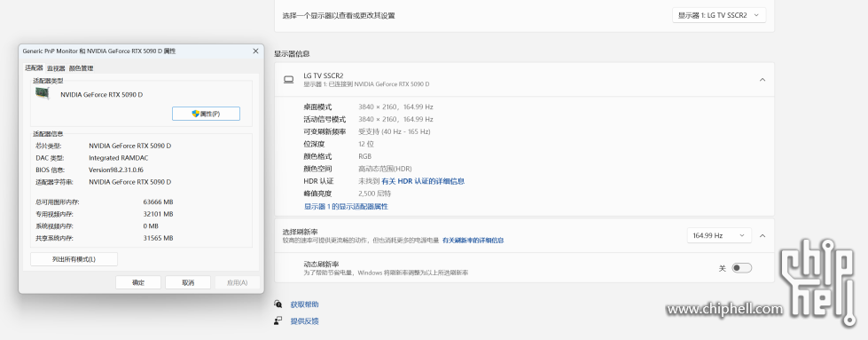The image size is (868, 340).
Task: Close the adapter properties dialog
Action: point(255,51)
